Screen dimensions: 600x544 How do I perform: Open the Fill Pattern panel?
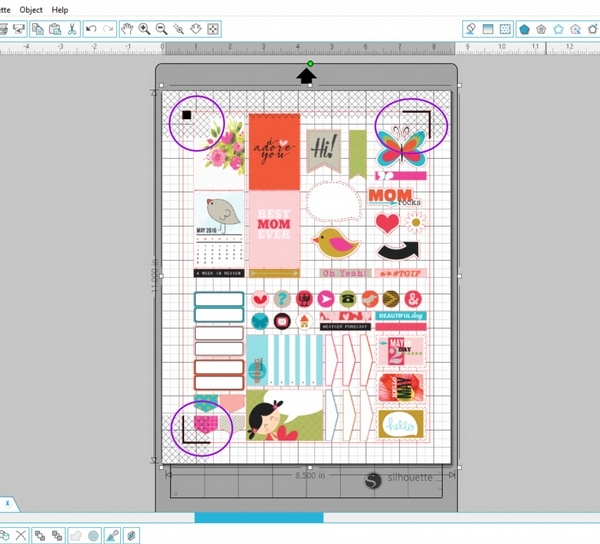point(505,29)
